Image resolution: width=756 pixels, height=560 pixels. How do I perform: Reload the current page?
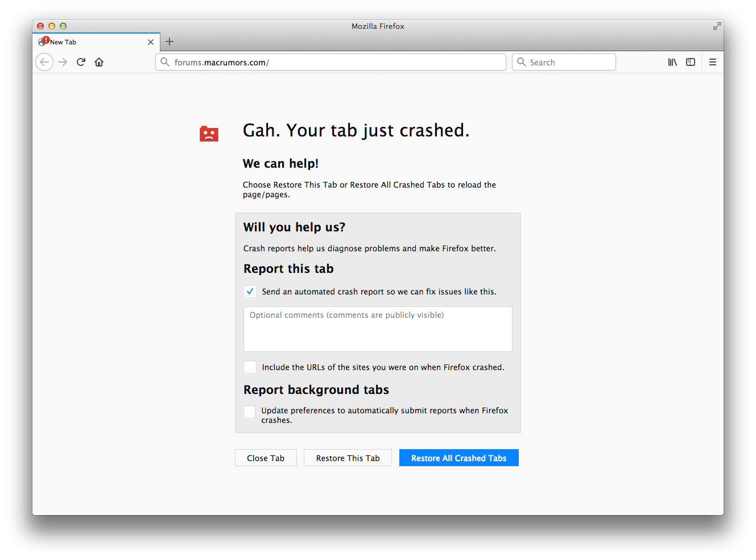[x=81, y=62]
